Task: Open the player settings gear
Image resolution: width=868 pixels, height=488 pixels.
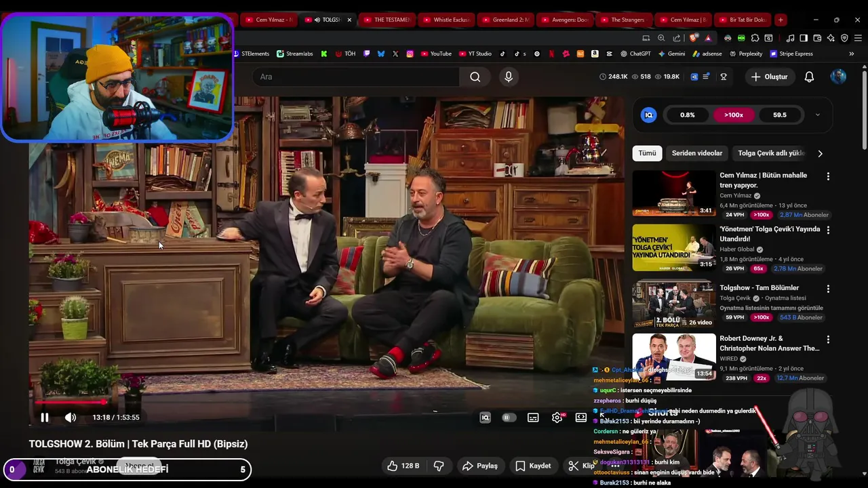Action: click(557, 418)
